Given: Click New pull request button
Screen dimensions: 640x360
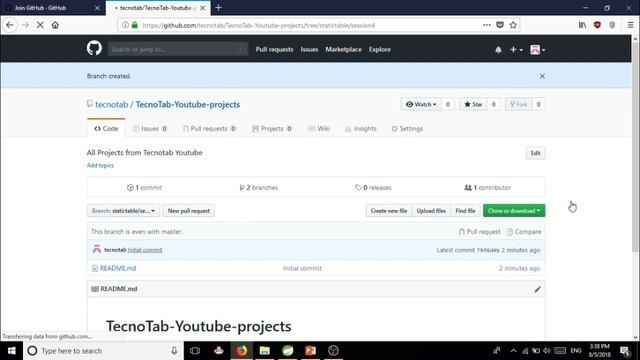Looking at the screenshot, I should tap(189, 211).
